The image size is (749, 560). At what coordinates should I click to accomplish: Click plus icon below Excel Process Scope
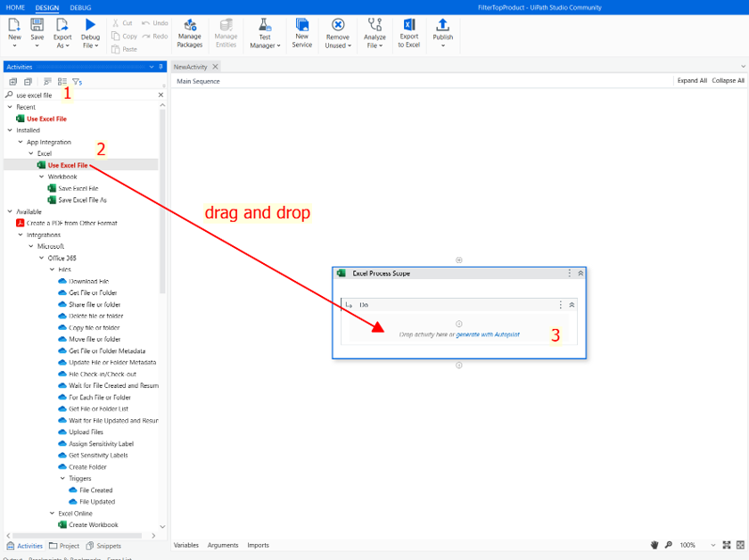[x=459, y=365]
